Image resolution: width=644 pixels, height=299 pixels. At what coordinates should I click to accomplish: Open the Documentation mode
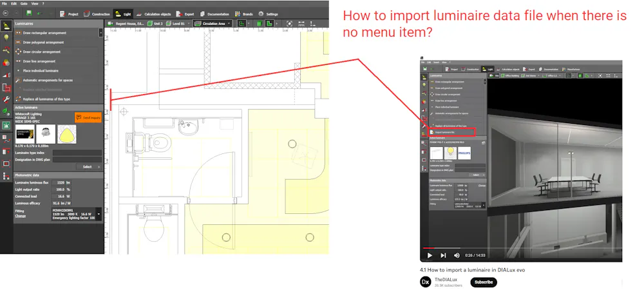214,14
